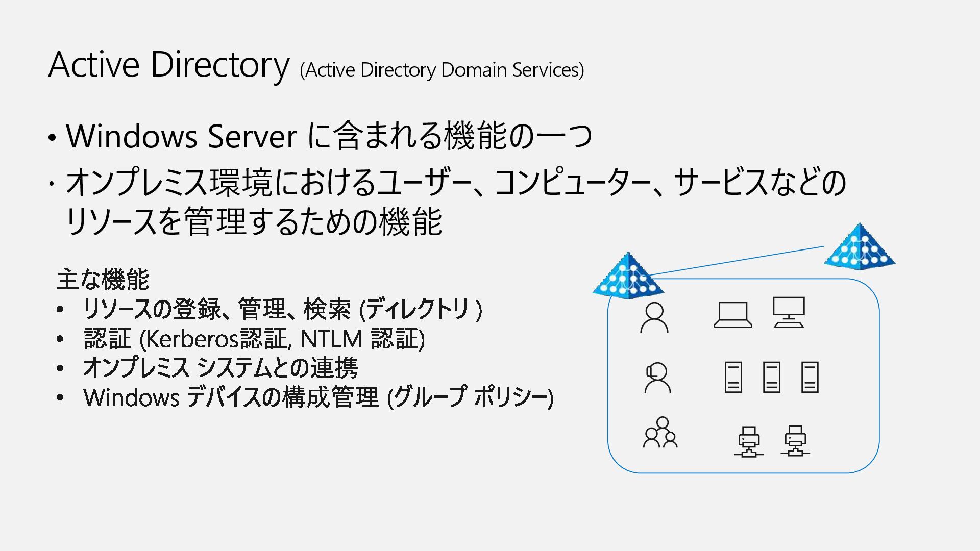Screen dimensions: 980x551
Task: Click the desktop monitor icon
Action: coord(789,313)
